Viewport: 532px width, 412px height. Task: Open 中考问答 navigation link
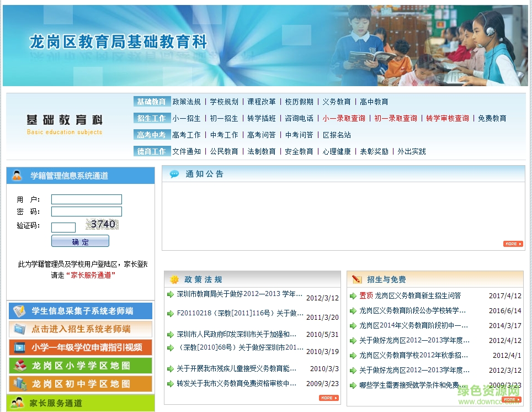(299, 135)
